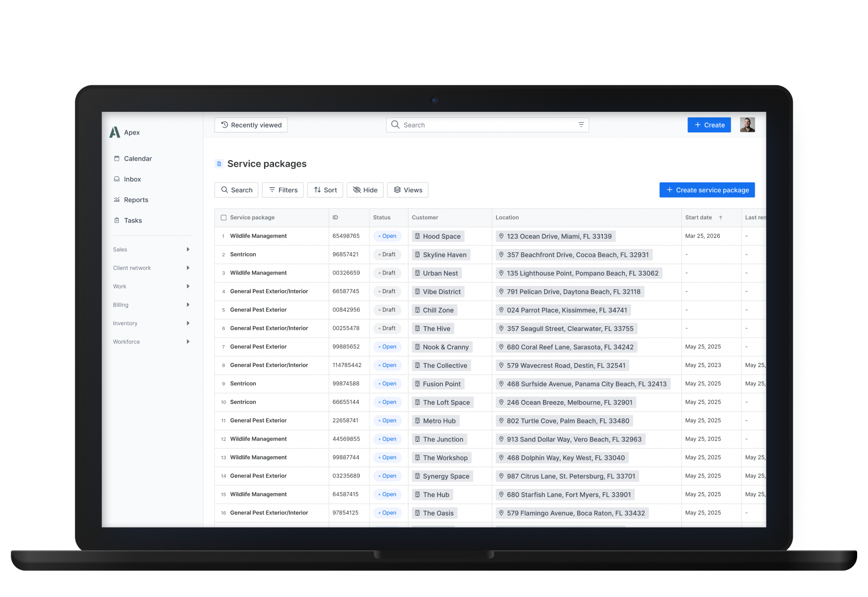Toggle the select-all Service package checkbox

[x=224, y=218]
